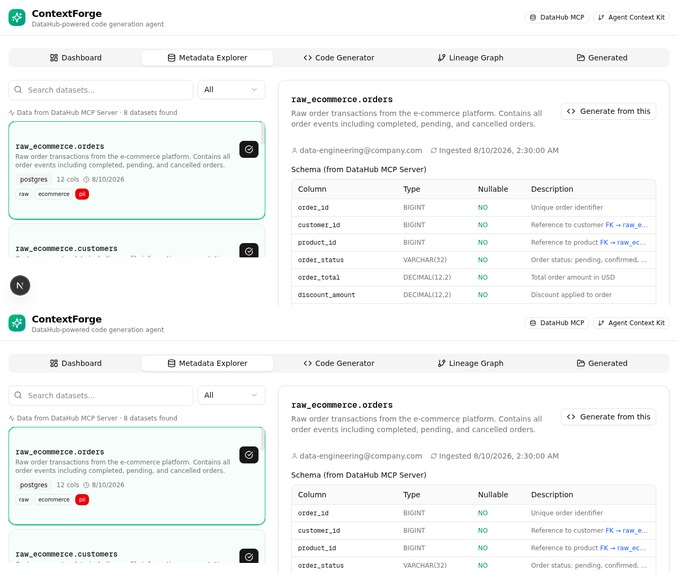Click the check icon on lower raw_ecommerce.orders card
Image resolution: width=678 pixels, height=573 pixels.
pyautogui.click(x=249, y=455)
